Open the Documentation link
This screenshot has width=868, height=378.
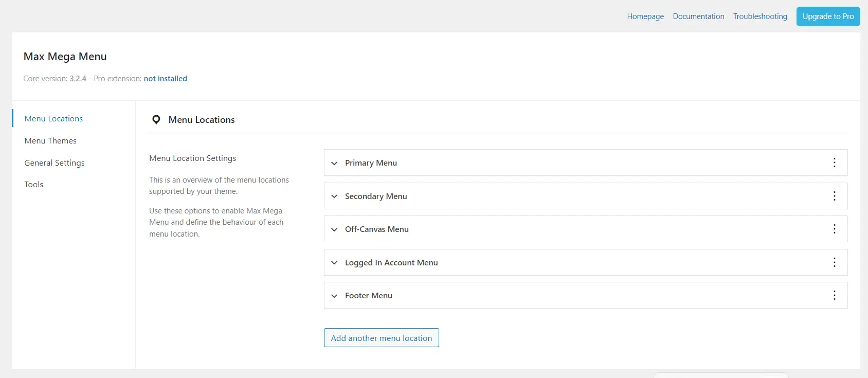tap(698, 16)
